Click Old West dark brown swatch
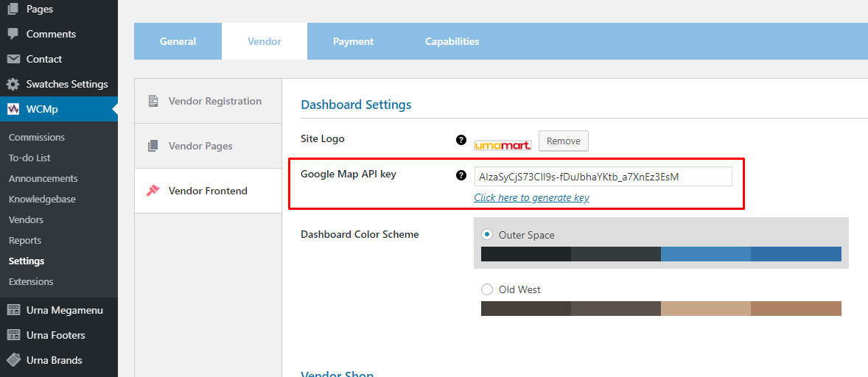The height and width of the screenshot is (377, 868). coord(526,309)
